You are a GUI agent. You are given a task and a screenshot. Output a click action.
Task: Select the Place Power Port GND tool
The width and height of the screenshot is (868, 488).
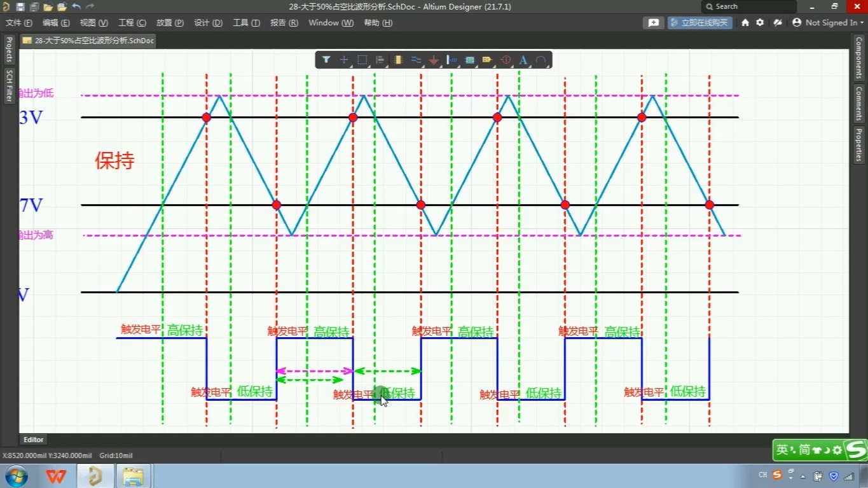tap(434, 60)
